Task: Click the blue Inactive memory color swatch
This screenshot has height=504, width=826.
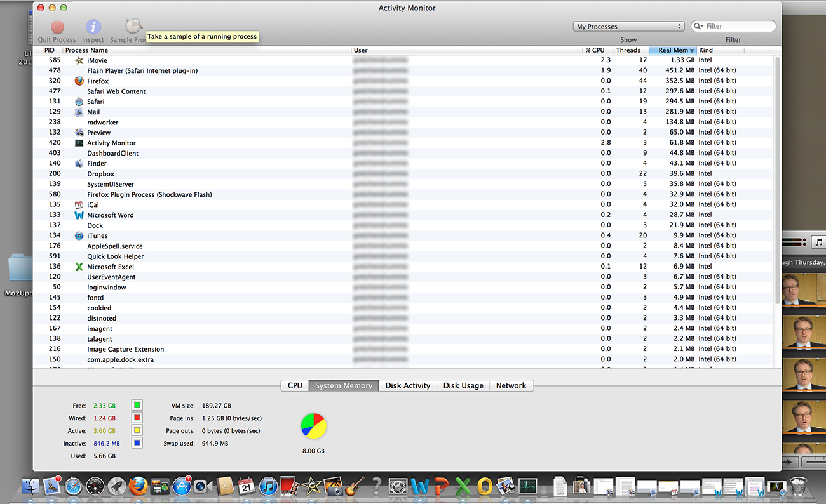Action: point(137,443)
